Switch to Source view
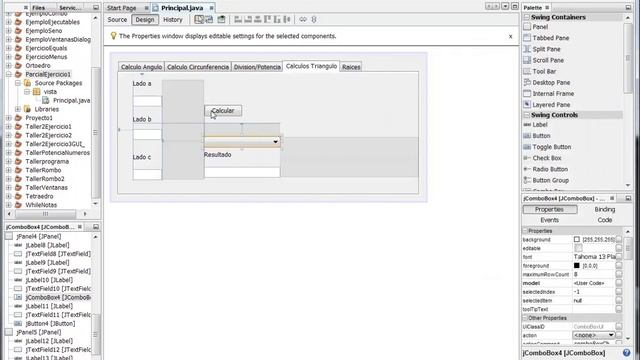Viewport: 640px width, 360px height. pos(117,19)
